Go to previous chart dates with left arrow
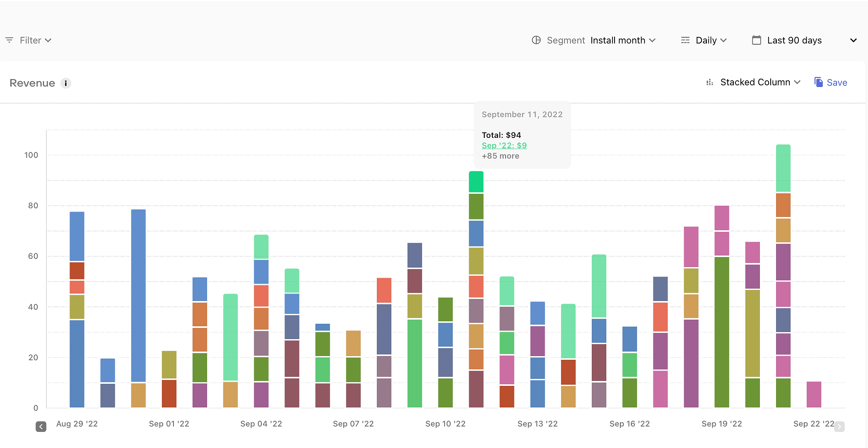The image size is (868, 448). 41,426
